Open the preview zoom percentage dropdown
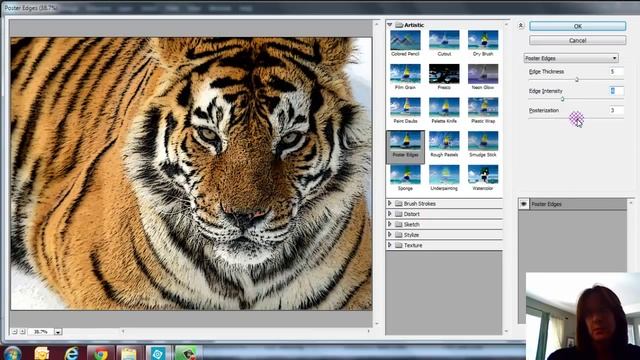Screen dimensions: 640x360 coord(58,332)
